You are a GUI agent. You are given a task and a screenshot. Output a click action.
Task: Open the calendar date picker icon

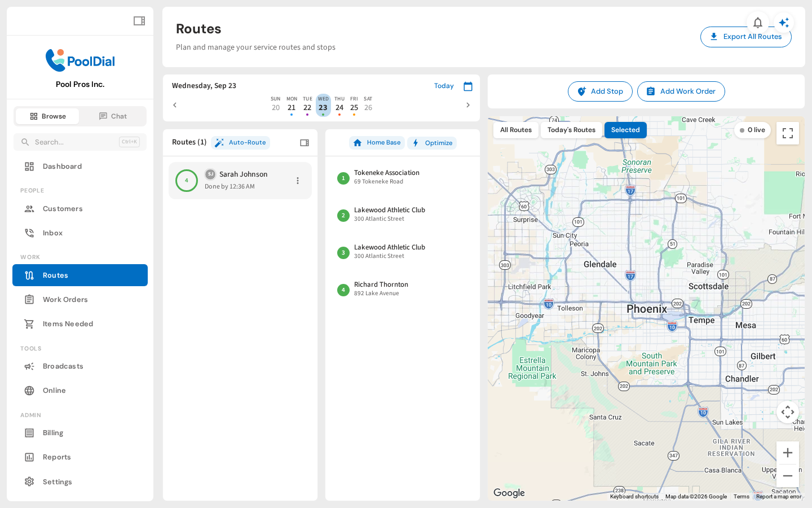coord(468,86)
